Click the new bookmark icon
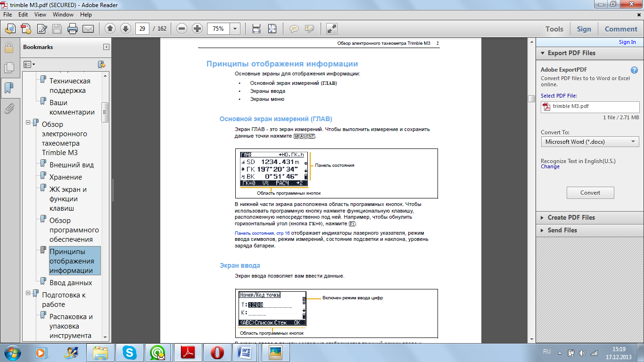This screenshot has height=362, width=644. 101,64
